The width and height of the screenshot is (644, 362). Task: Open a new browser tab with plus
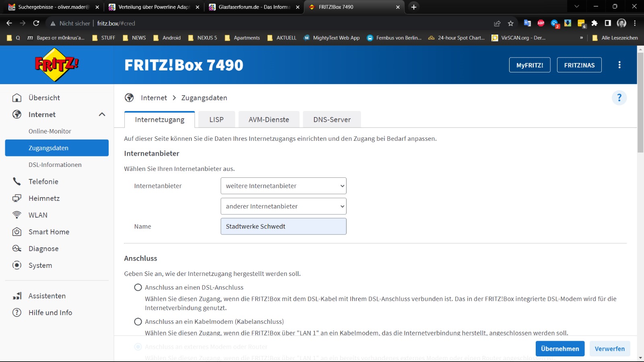[x=414, y=7]
